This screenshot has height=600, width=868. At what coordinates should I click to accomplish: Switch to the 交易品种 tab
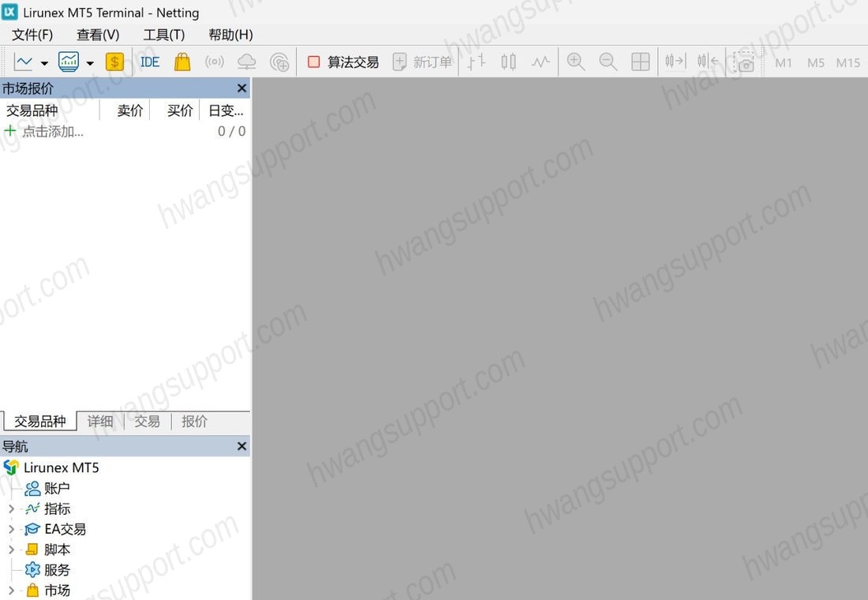point(40,421)
